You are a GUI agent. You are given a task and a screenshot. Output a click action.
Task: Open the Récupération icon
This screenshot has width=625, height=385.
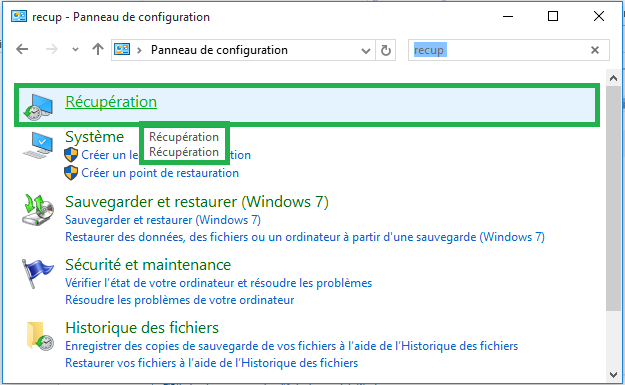click(x=38, y=107)
